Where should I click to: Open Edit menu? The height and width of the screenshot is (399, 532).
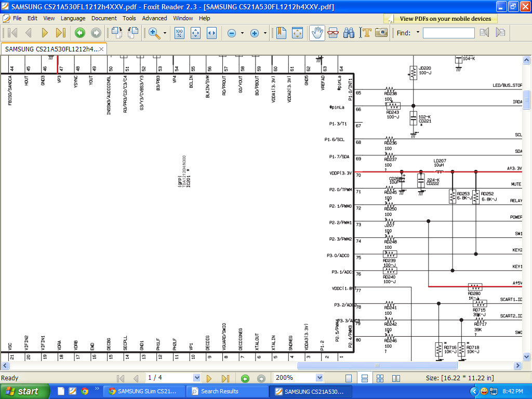(32, 18)
